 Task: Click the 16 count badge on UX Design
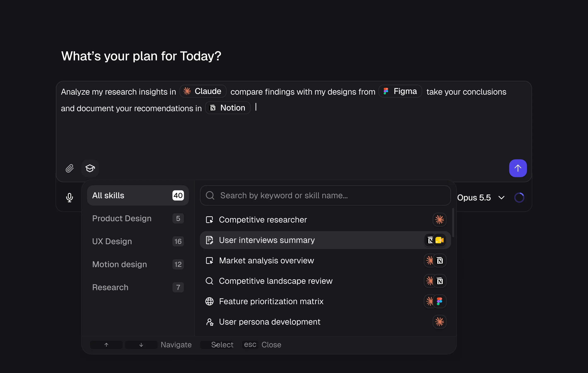178,241
